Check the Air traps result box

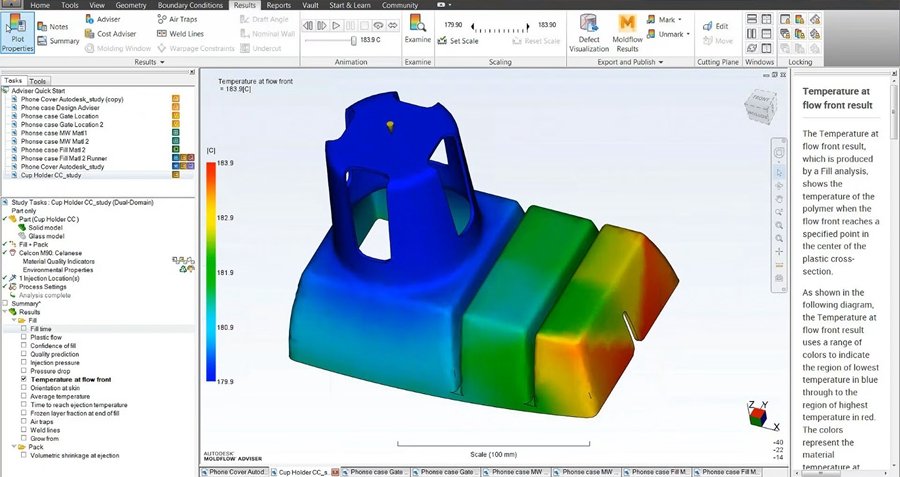point(24,422)
